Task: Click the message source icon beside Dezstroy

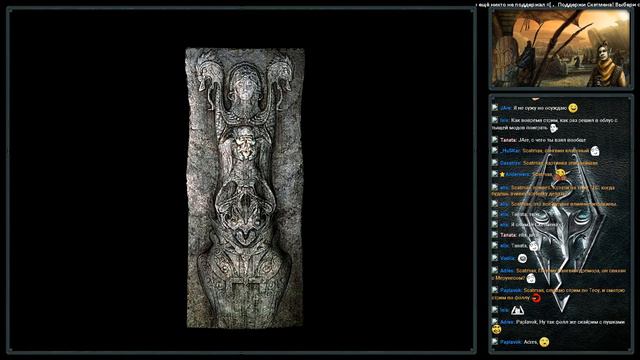Action: pyautogui.click(x=495, y=162)
